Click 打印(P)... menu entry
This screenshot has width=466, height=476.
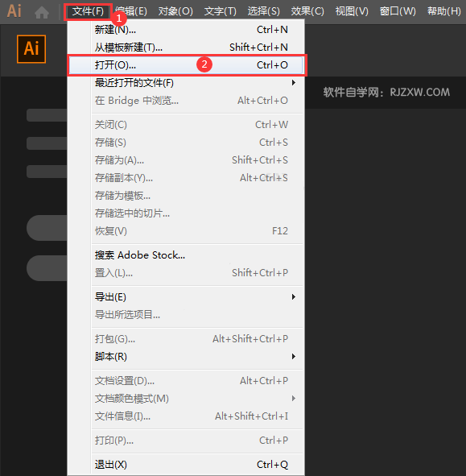tap(186, 441)
